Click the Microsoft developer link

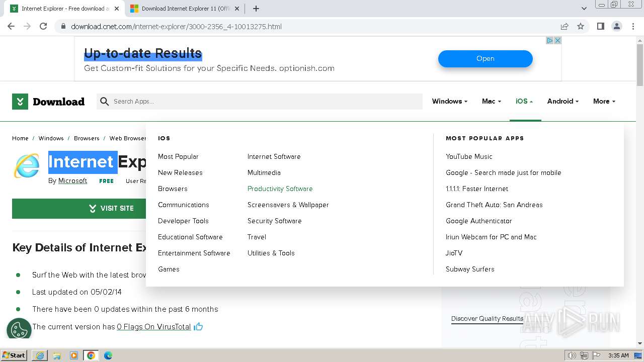tap(72, 180)
